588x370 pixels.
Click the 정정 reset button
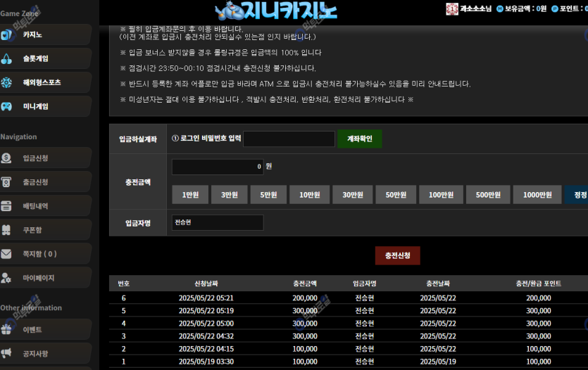[577, 195]
